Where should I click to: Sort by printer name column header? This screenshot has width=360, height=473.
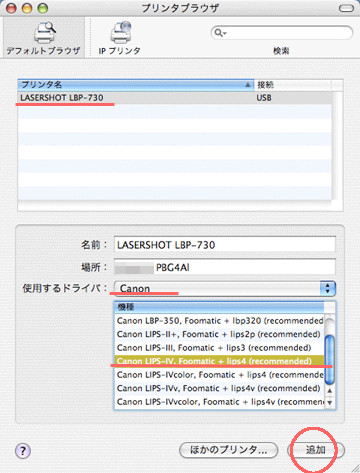[x=136, y=85]
